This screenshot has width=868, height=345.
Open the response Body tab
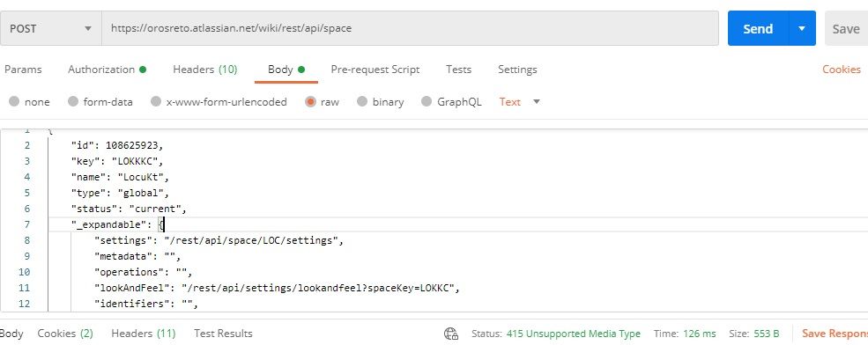click(x=11, y=334)
